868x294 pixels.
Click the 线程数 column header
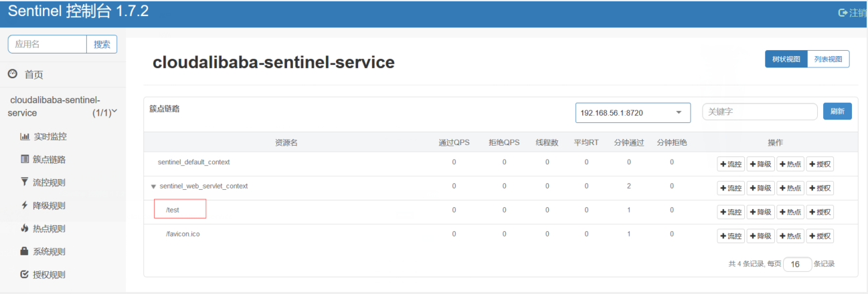(x=547, y=142)
